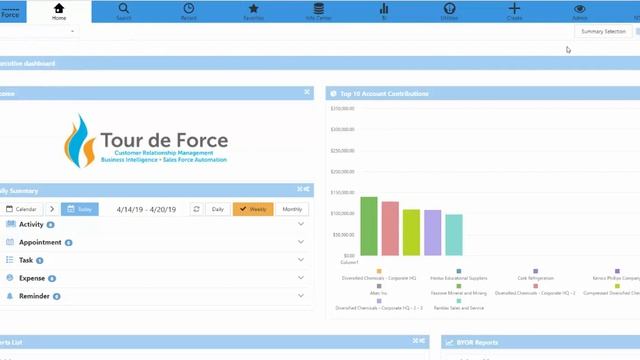Expand the Reminder row chevron
Screen dimensions: 640x360
coord(301,296)
